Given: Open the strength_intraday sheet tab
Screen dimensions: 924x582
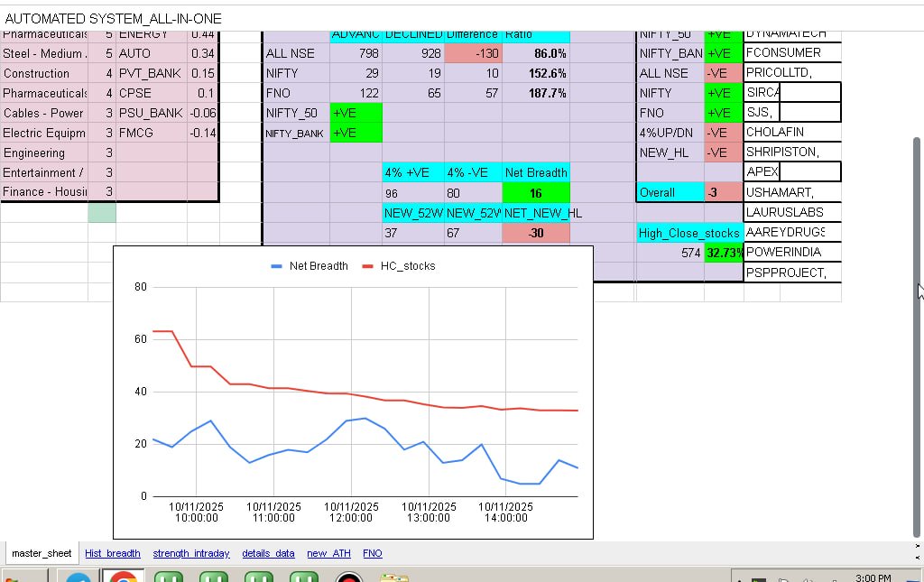Looking at the screenshot, I should pos(191,553).
